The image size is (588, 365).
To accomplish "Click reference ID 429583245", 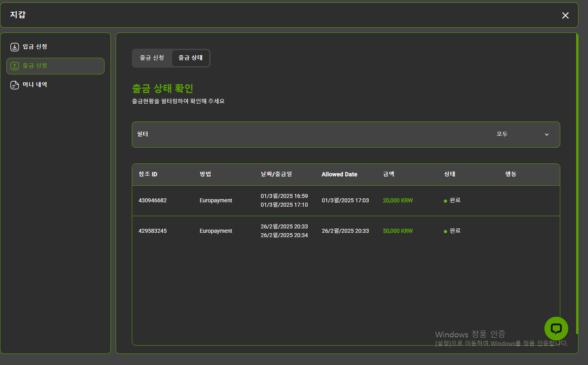I will 152,231.
